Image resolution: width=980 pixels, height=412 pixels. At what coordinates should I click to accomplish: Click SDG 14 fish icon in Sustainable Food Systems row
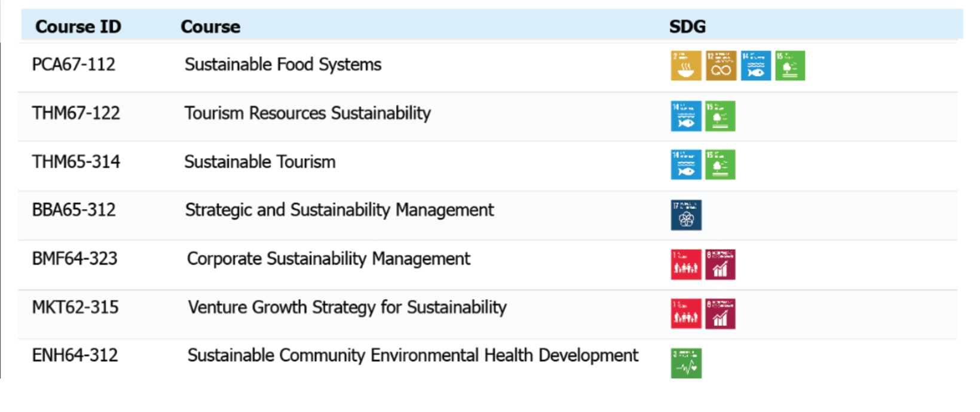pos(755,66)
